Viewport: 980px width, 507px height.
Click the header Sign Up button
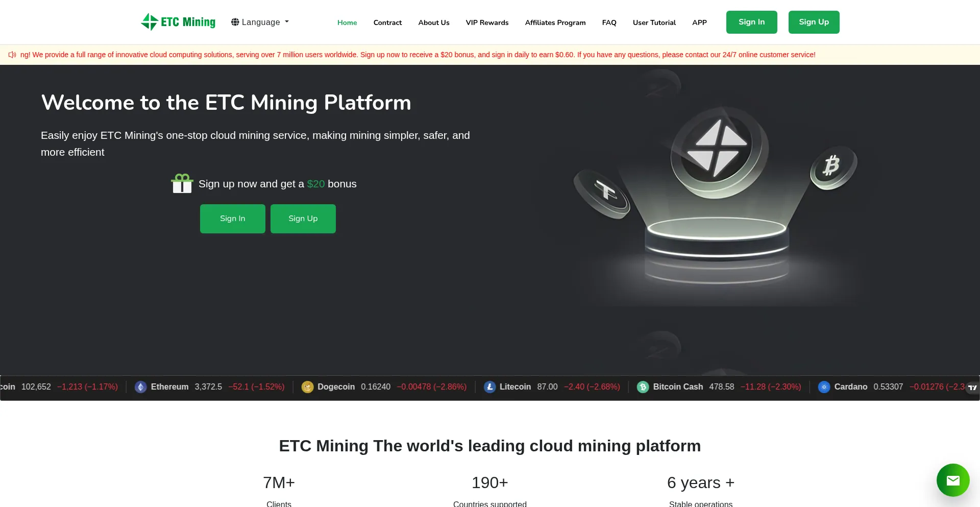[814, 22]
